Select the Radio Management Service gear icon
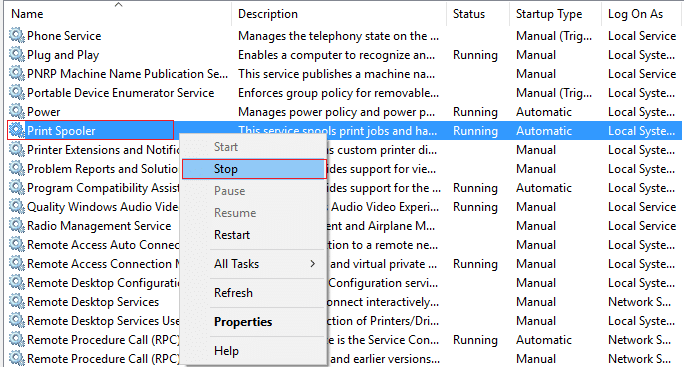The height and width of the screenshot is (367, 684). [x=17, y=226]
